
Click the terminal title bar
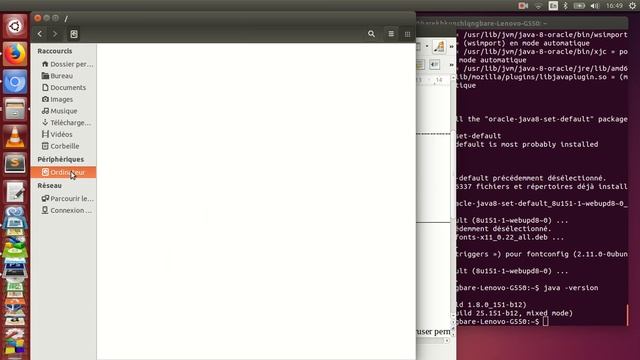click(x=522, y=23)
